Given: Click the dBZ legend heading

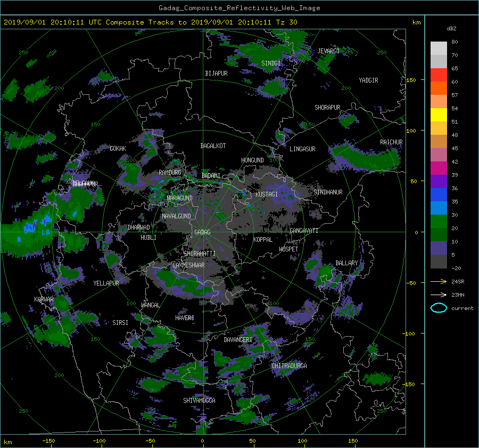Looking at the screenshot, I should click(451, 28).
